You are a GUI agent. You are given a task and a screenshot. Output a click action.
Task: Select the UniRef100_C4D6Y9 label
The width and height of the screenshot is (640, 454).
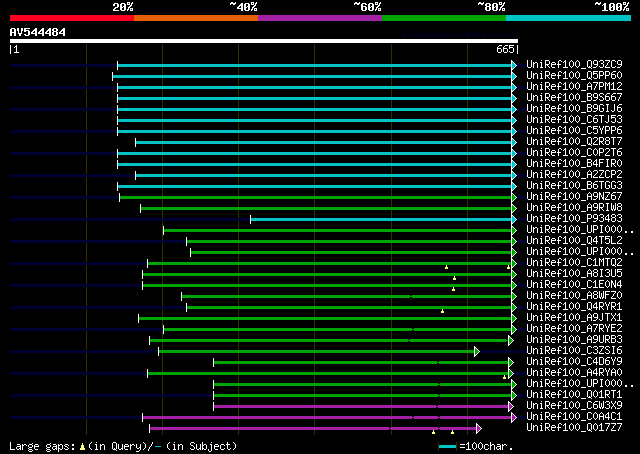pyautogui.click(x=574, y=362)
